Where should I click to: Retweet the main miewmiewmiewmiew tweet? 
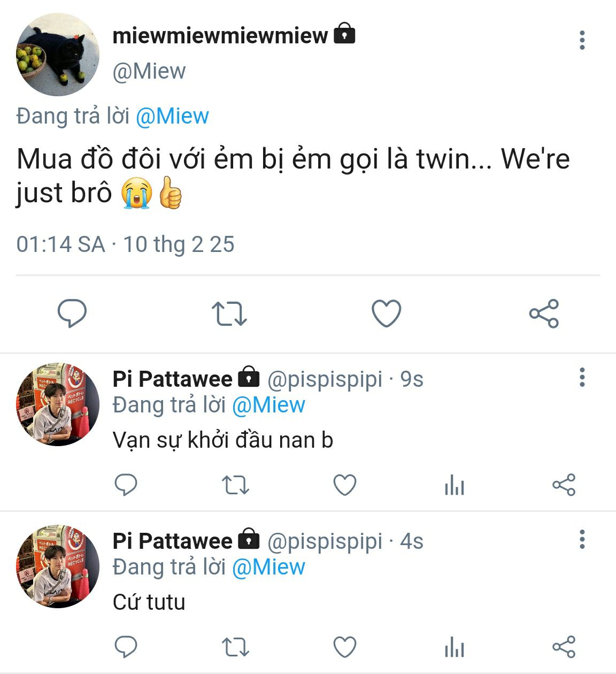point(229,313)
